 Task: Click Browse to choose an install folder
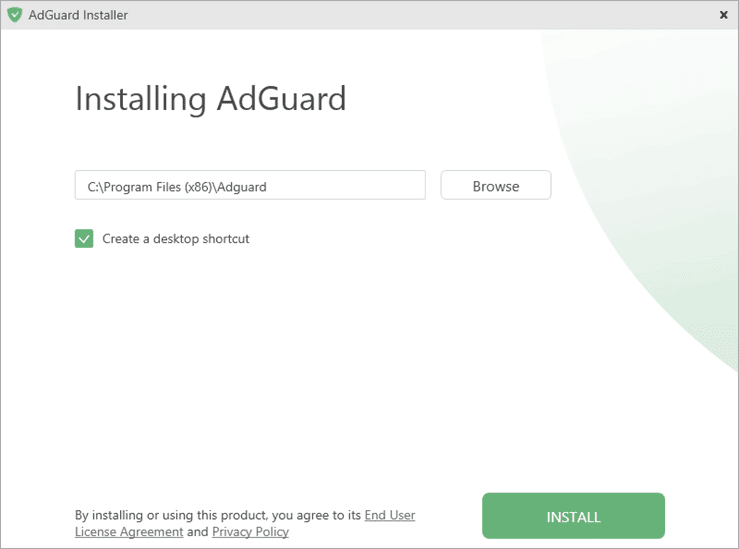[496, 185]
